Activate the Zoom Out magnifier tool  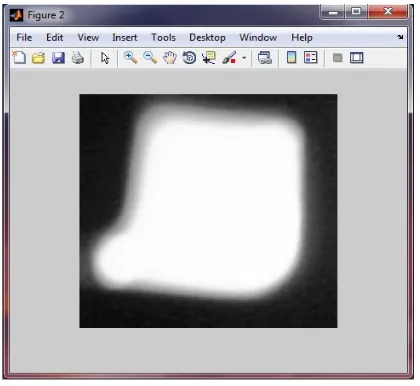[150, 58]
